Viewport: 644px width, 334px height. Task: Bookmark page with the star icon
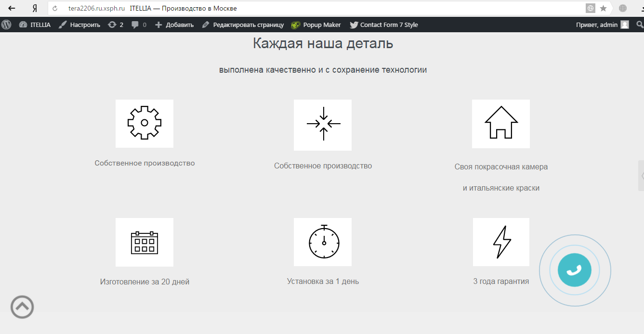(x=603, y=8)
